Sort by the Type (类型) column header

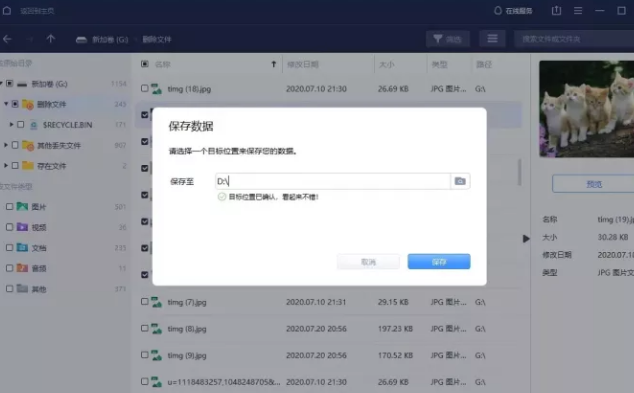(x=439, y=64)
